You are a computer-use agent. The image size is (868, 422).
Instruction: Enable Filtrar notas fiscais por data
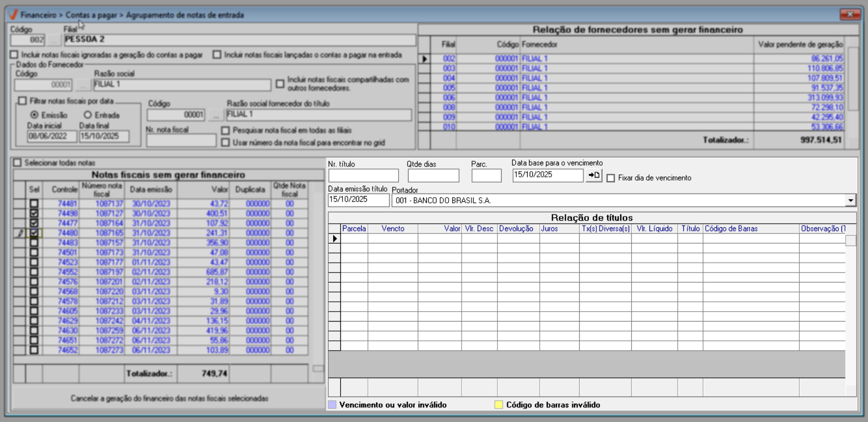(22, 101)
